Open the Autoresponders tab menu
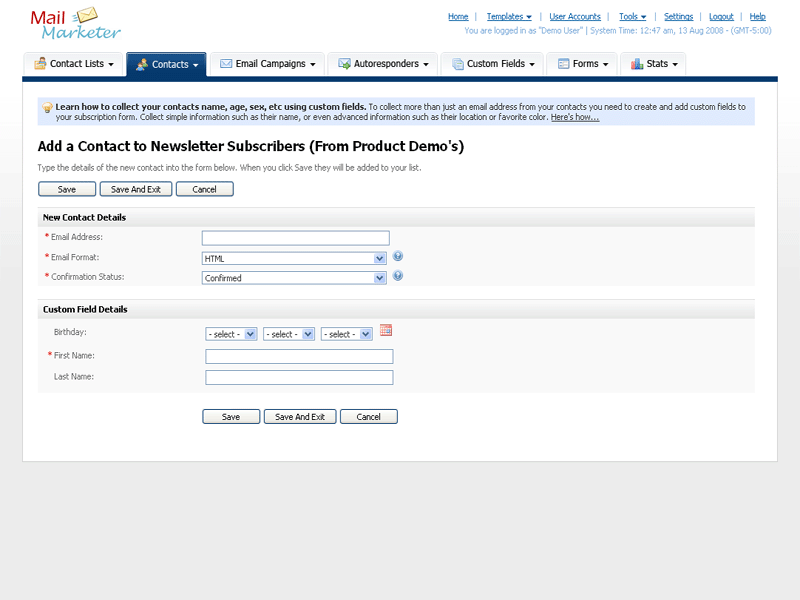The width and height of the screenshot is (800, 600). 383,64
